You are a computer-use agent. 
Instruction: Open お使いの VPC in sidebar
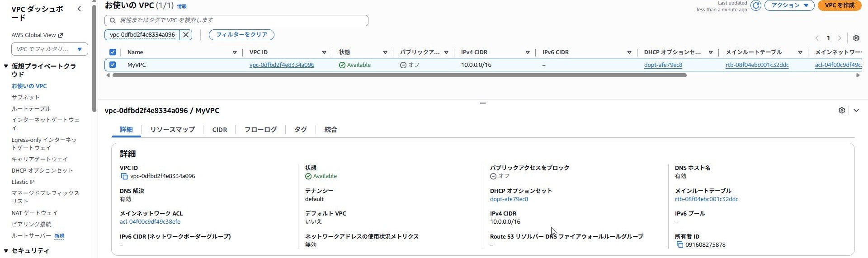tap(29, 86)
